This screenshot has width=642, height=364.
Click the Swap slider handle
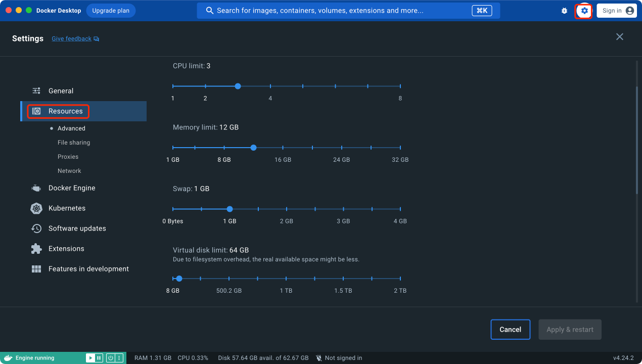click(x=230, y=209)
